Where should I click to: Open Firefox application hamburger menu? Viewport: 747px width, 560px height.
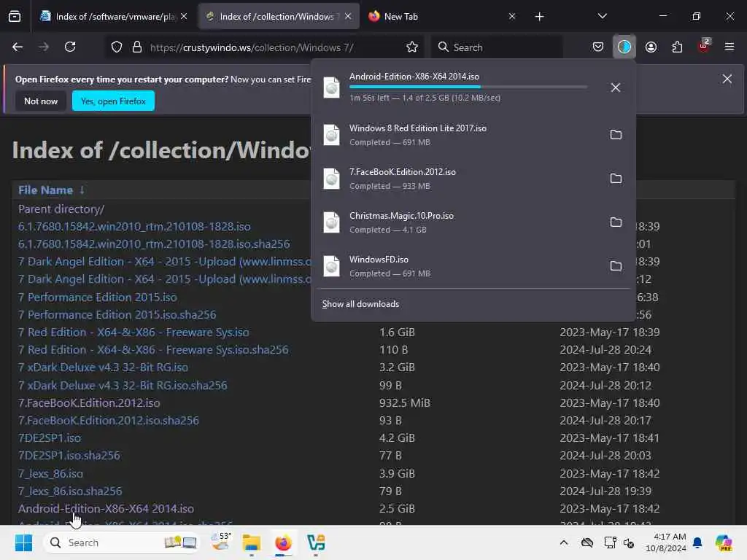pyautogui.click(x=729, y=47)
